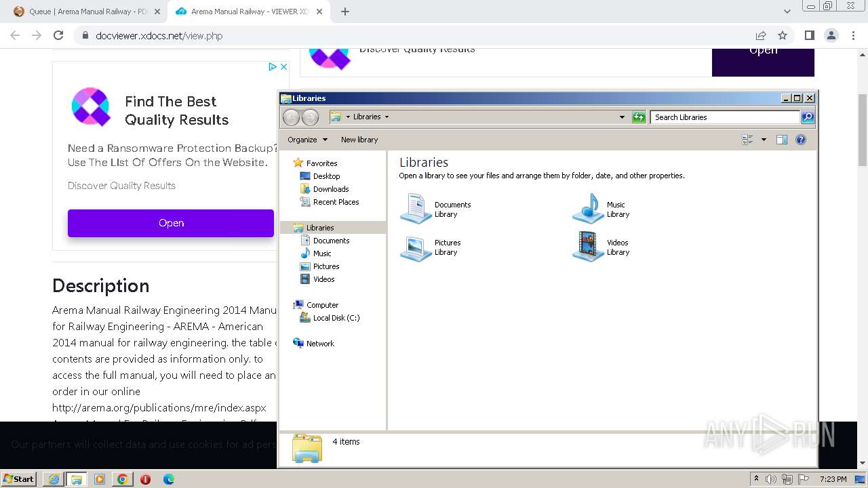Open the Music library icon

tap(588, 209)
